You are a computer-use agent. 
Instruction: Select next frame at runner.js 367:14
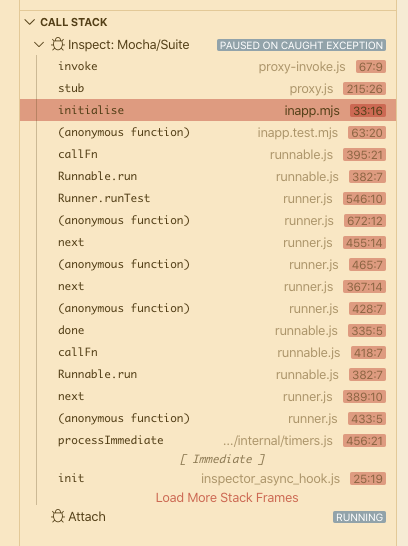point(208,287)
